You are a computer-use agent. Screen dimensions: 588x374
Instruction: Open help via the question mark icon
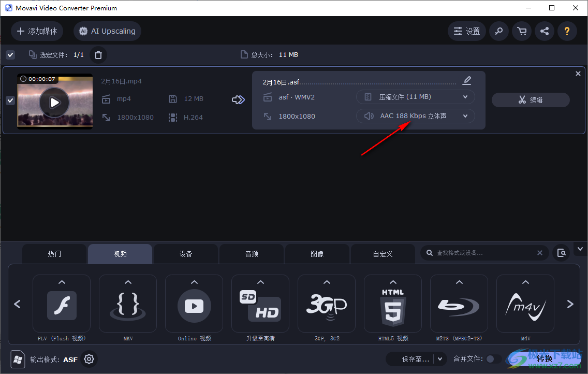point(567,31)
